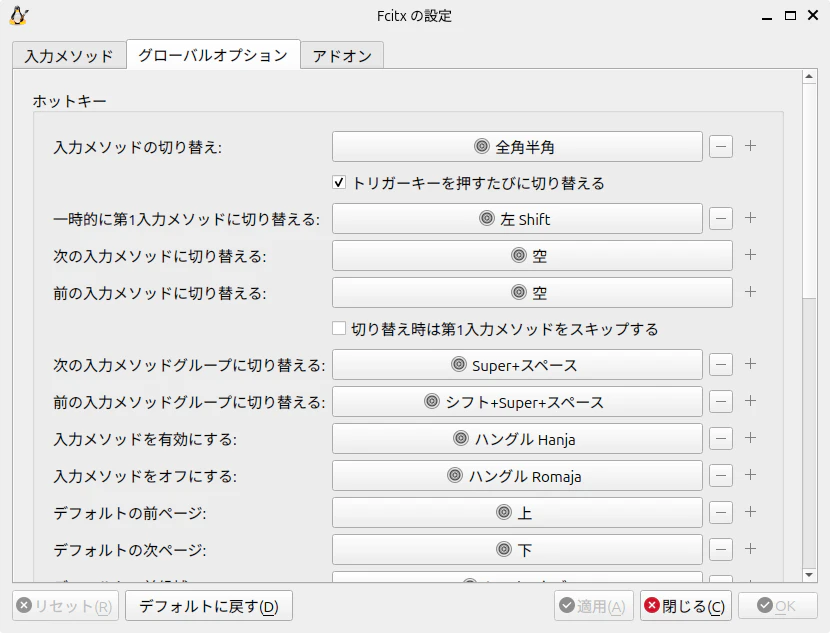Click the vertical scrollbar thumb
This screenshot has height=633, width=830.
(809, 191)
